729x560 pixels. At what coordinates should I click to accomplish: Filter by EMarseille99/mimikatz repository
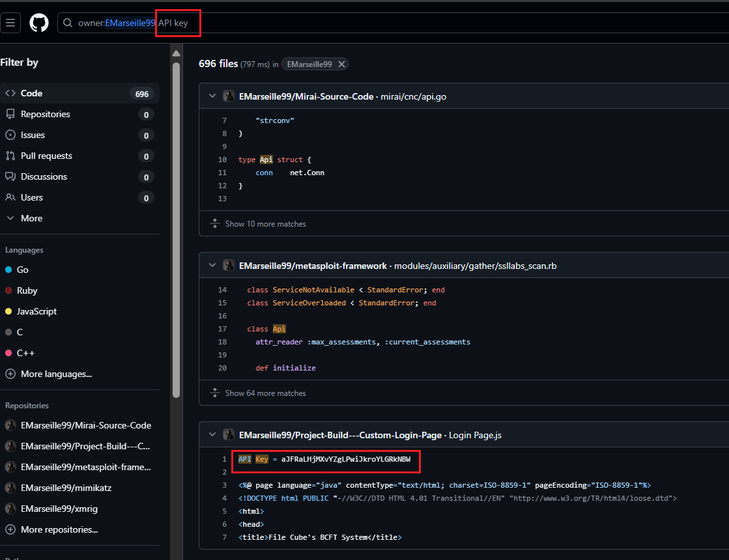(x=59, y=488)
